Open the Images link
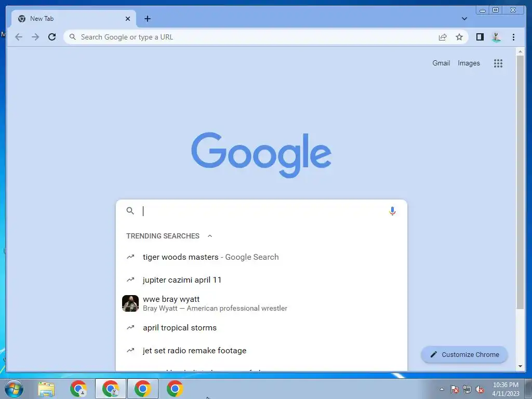Screen dimensions: 532x399 point(469,63)
